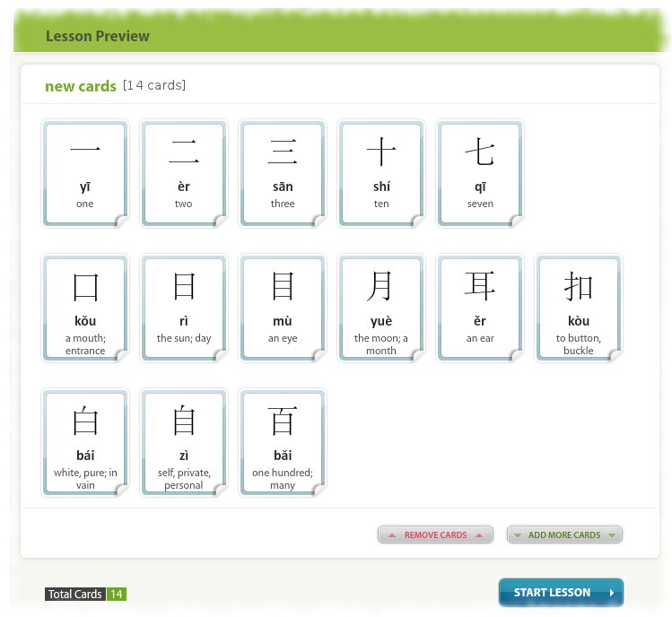Click the 'Total Cards' label
This screenshot has width=672, height=617.
coord(75,594)
